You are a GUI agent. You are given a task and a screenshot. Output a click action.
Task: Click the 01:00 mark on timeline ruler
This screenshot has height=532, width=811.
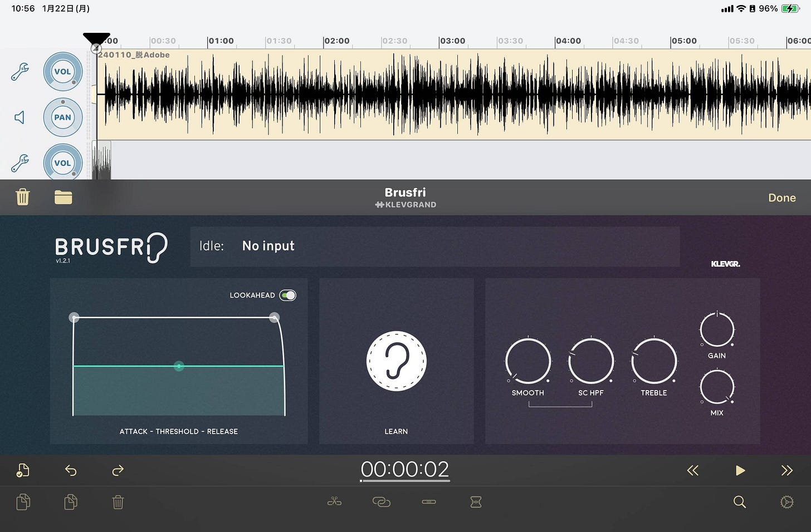point(221,41)
